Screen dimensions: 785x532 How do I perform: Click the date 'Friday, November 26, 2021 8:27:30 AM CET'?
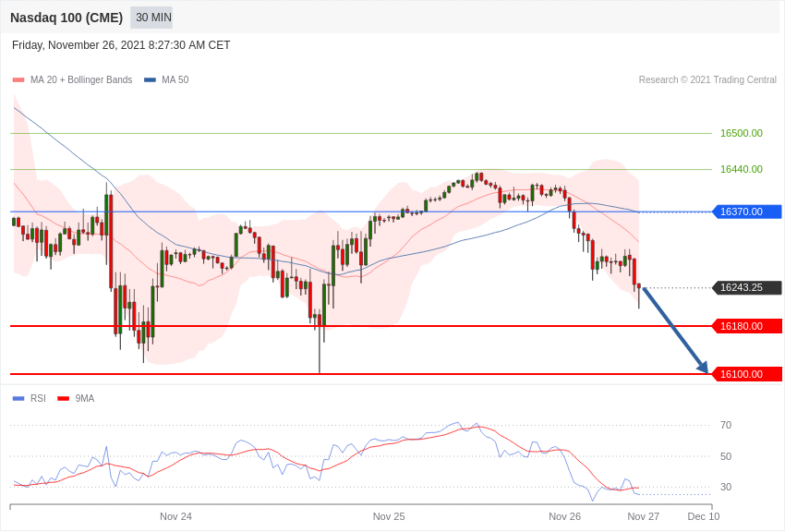pyautogui.click(x=121, y=45)
